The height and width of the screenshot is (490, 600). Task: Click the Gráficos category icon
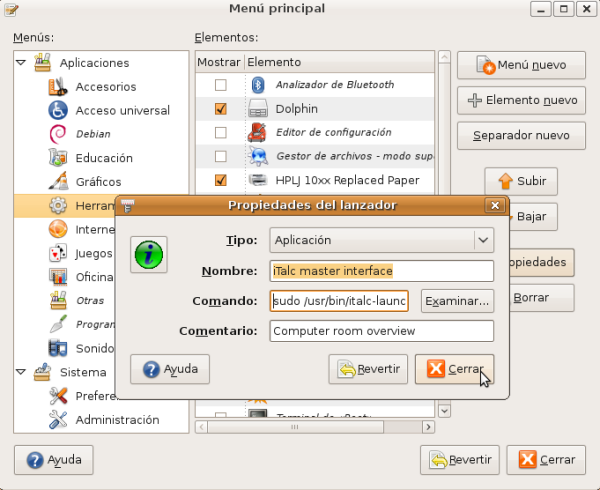tap(58, 182)
